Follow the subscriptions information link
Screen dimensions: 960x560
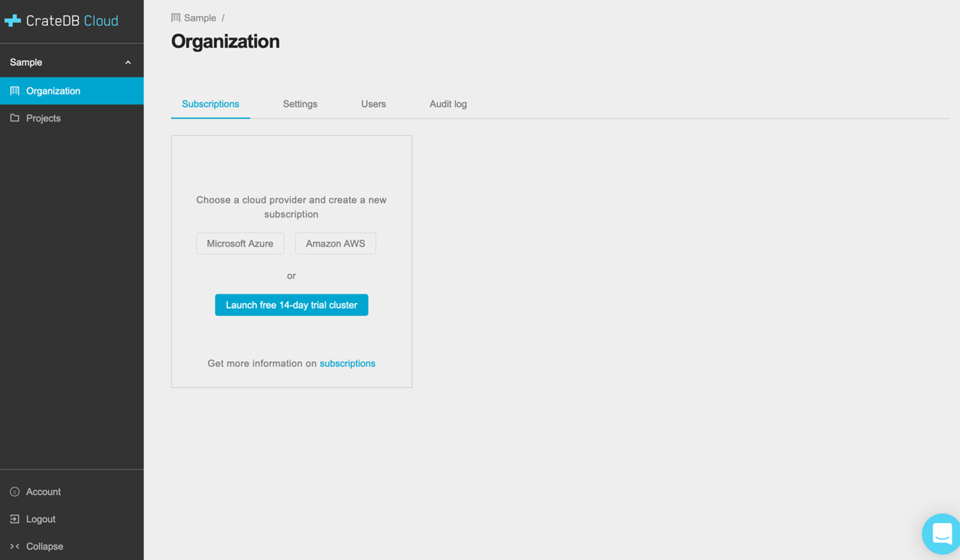coord(347,364)
